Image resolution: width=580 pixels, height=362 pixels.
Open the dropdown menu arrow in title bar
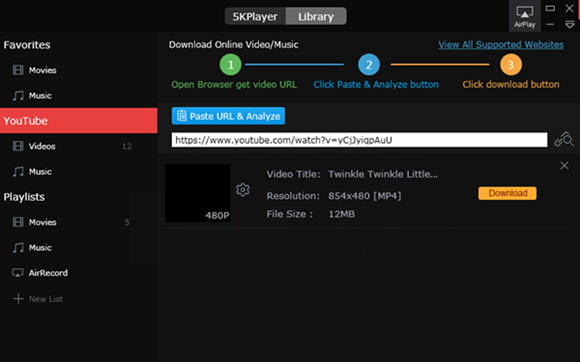pos(570,25)
